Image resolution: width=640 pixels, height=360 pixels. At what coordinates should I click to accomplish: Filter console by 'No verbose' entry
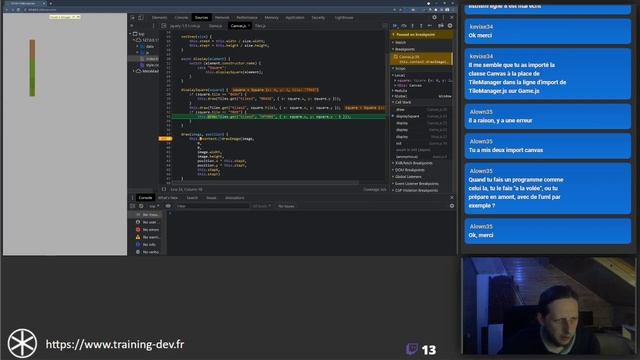(148, 252)
